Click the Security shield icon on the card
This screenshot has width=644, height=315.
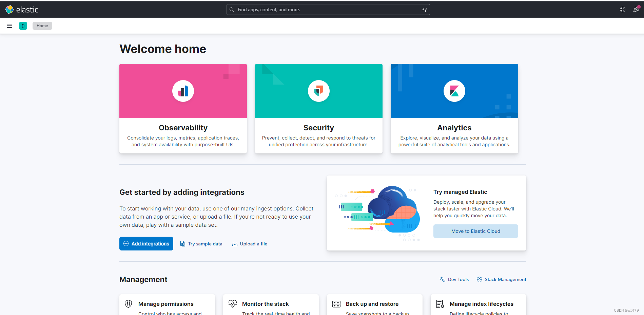318,91
